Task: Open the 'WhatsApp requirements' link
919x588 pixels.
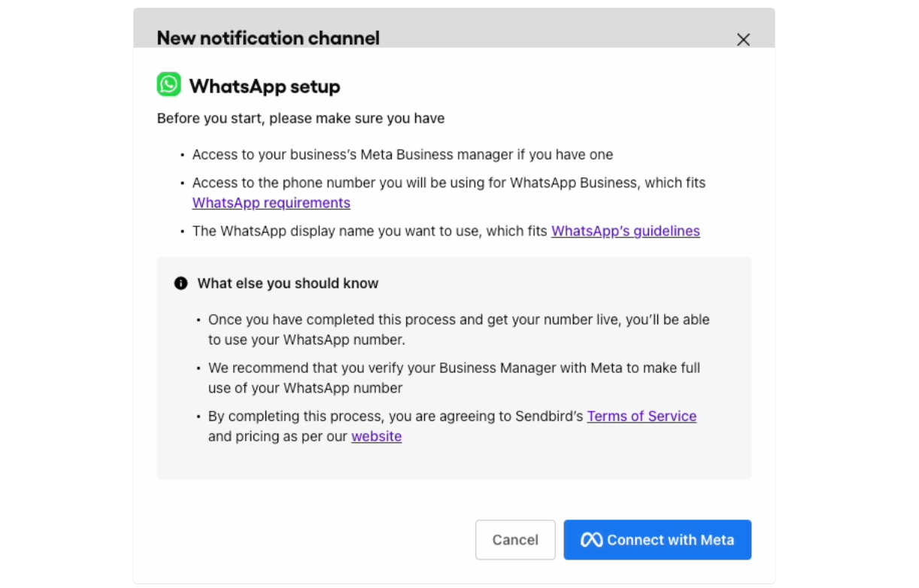Action: coord(271,202)
